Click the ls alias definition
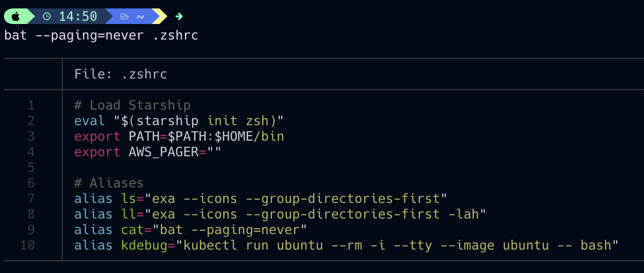Viewport: 644px width, 273px height. tap(260, 198)
